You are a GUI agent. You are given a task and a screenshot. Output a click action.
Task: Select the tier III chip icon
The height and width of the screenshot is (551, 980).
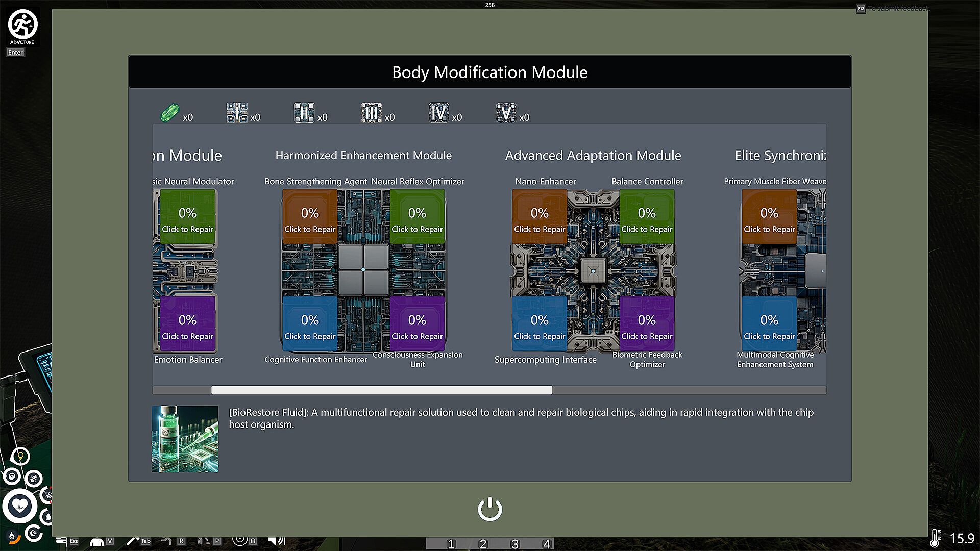pyautogui.click(x=371, y=113)
